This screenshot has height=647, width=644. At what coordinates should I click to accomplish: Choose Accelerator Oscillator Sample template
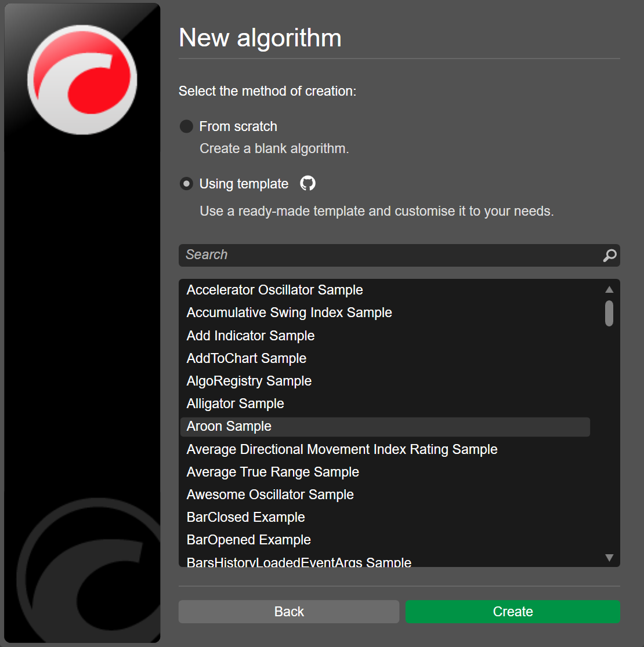(x=274, y=290)
